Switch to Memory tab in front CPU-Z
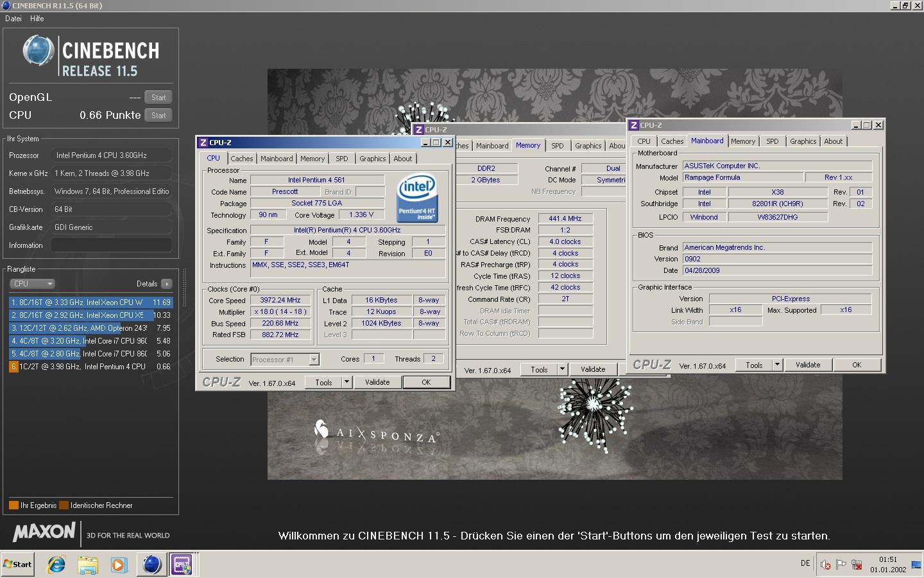Viewport: 924px width, 578px height. [x=312, y=159]
